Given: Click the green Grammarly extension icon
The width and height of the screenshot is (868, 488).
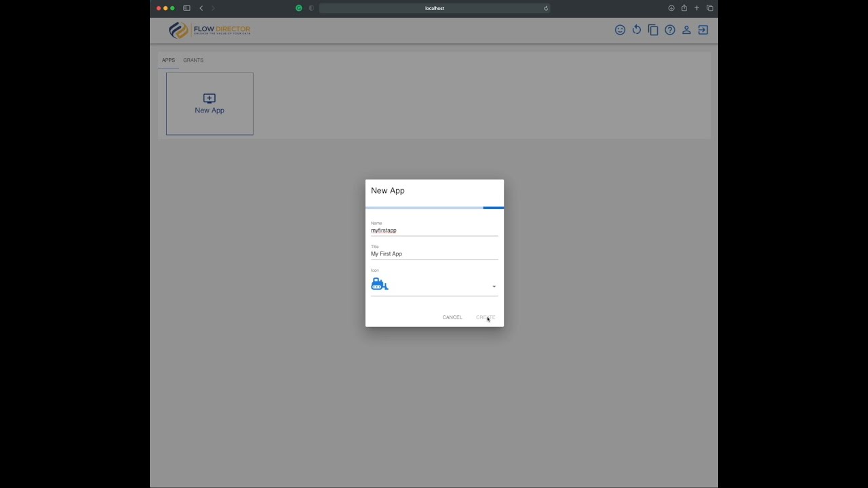Looking at the screenshot, I should [x=298, y=8].
